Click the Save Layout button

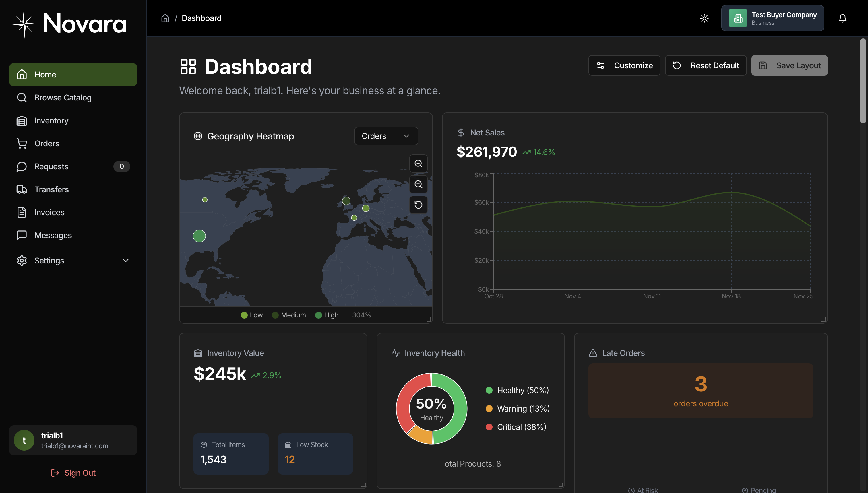[x=789, y=65]
